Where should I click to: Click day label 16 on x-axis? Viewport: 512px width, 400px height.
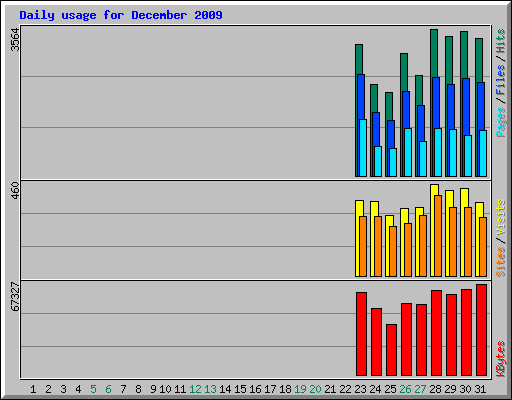pyautogui.click(x=255, y=389)
